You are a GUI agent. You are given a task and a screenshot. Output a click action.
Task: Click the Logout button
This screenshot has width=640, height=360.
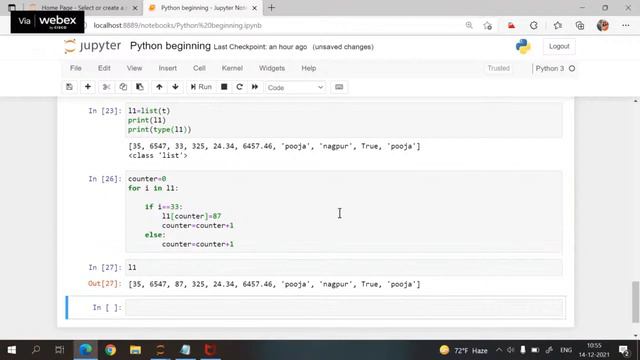click(x=559, y=47)
